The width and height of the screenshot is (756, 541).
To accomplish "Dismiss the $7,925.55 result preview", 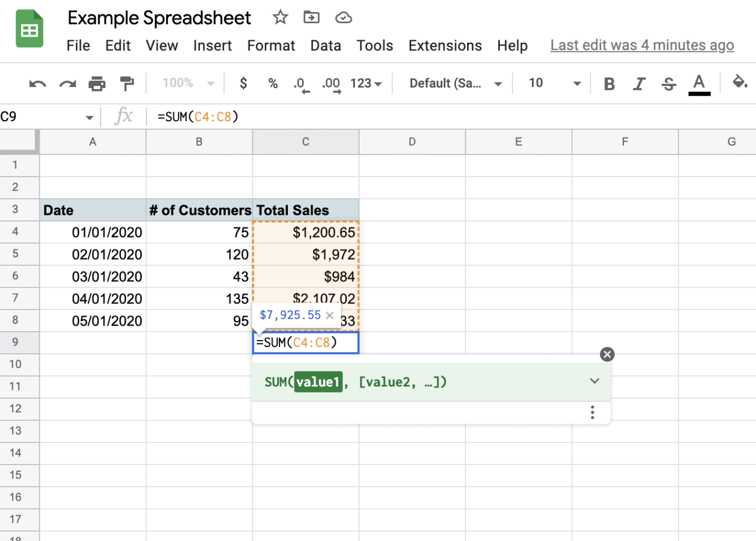I will (x=330, y=315).
